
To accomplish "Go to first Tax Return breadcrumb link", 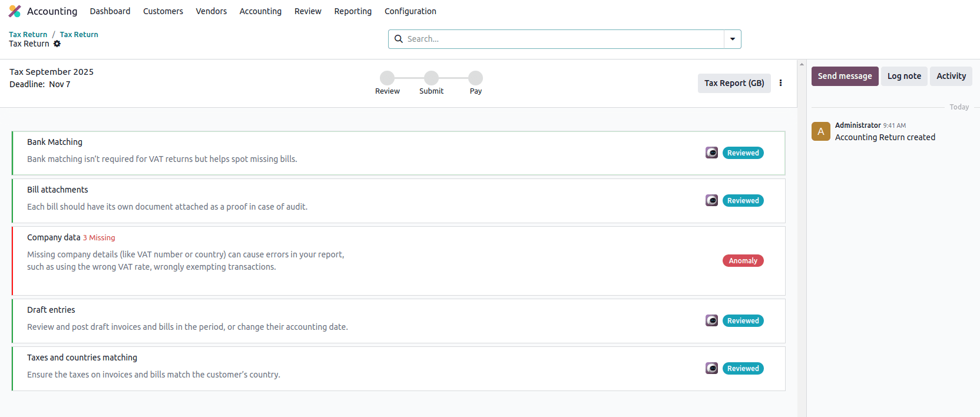I will coord(28,35).
